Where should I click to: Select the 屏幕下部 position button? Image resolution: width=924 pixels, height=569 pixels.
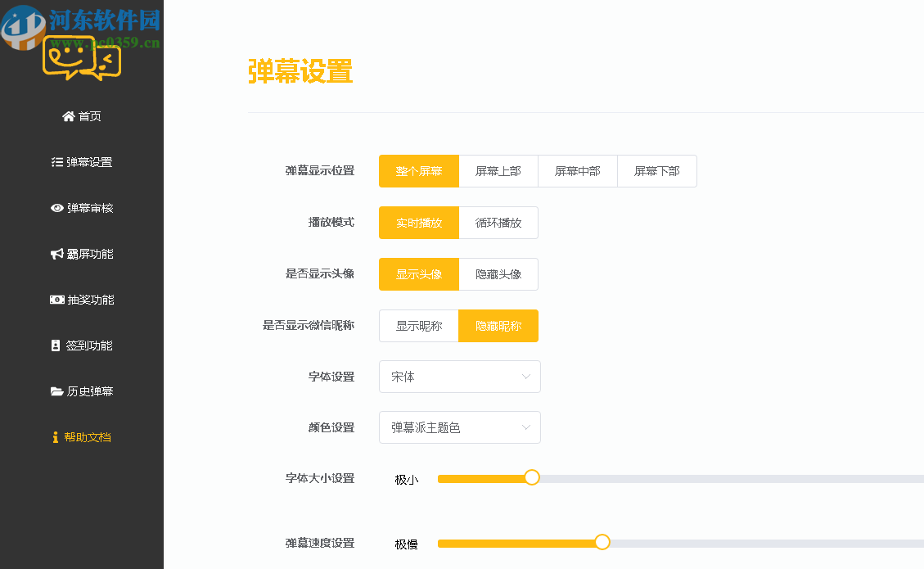click(656, 170)
